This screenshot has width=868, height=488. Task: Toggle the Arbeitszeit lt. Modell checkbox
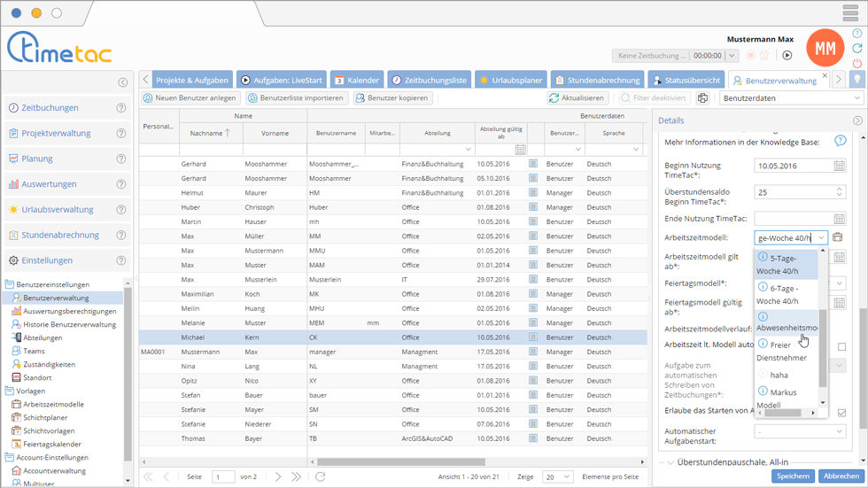[x=841, y=346]
